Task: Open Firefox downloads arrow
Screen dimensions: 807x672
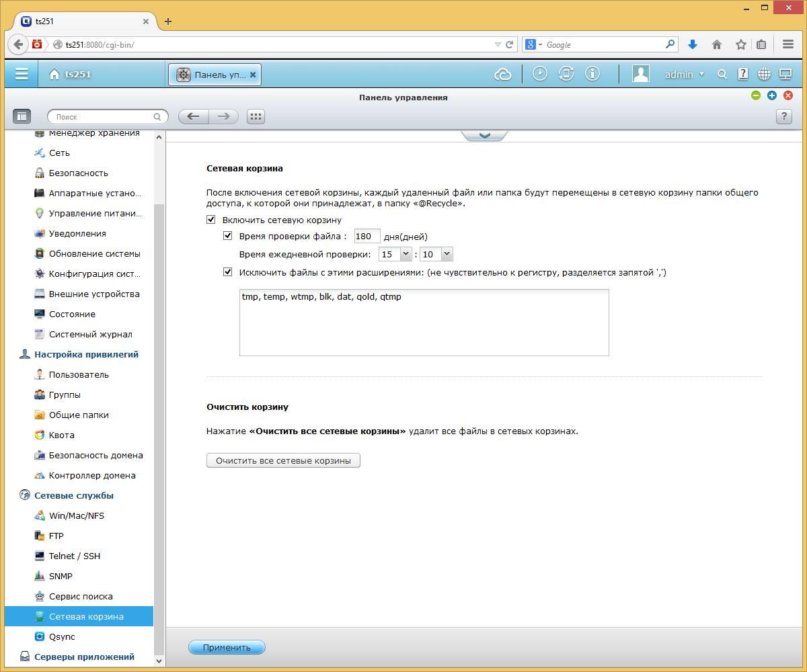Action: coord(693,44)
